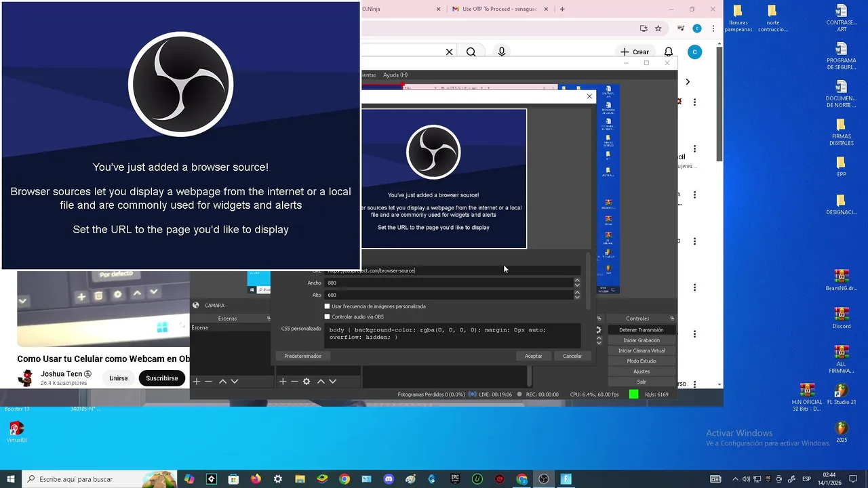The width and height of the screenshot is (868, 488).
Task: Remove the selected scene with the minus icon
Action: click(209, 382)
